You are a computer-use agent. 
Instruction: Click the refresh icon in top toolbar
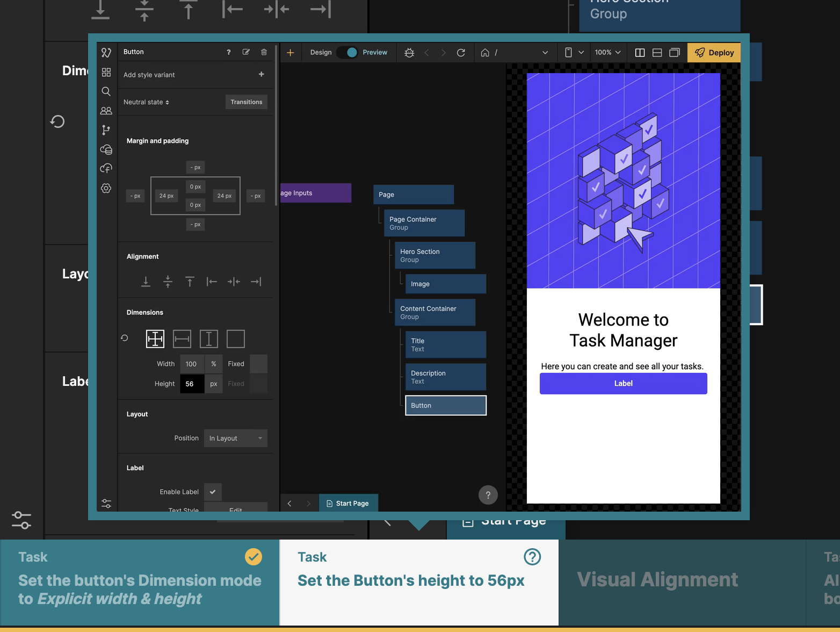click(x=461, y=53)
